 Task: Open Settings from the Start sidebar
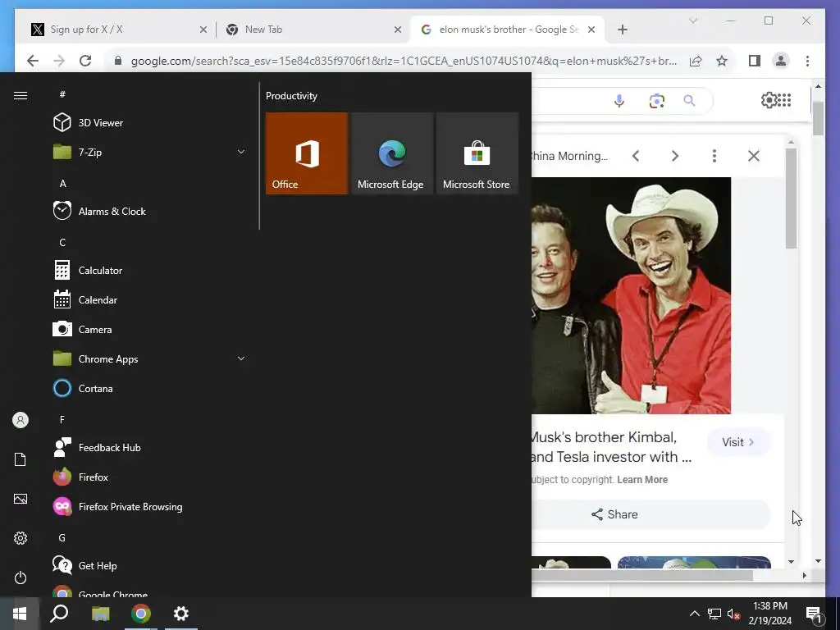click(x=21, y=538)
